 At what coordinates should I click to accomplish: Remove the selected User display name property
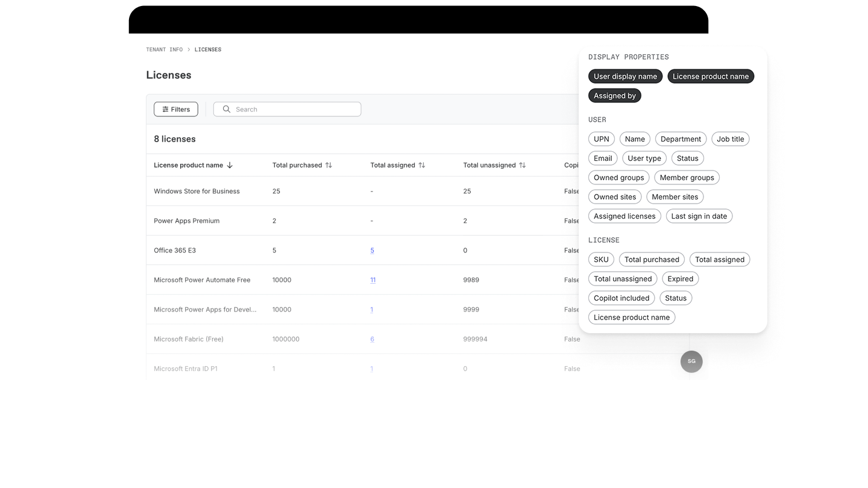pyautogui.click(x=625, y=77)
